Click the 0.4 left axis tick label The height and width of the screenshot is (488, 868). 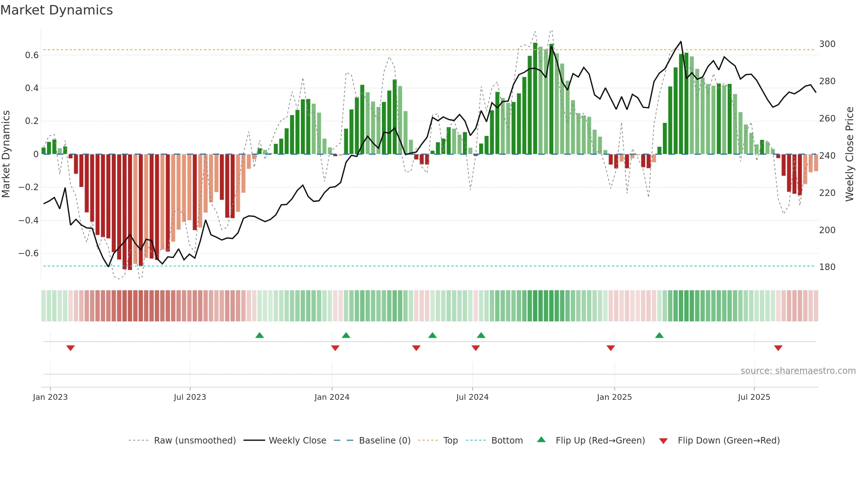pos(32,88)
